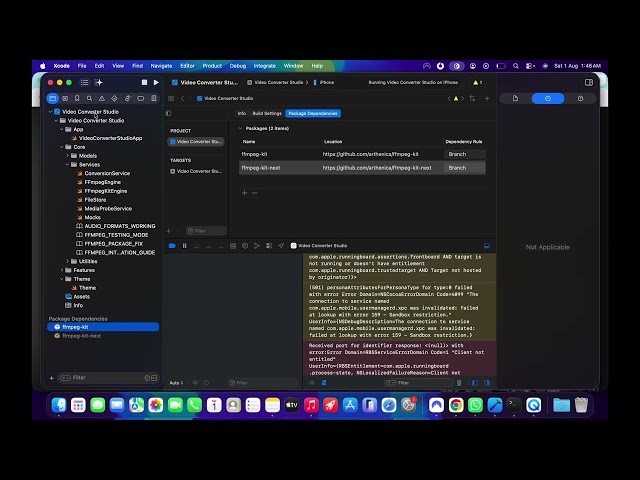Click the yellow warning indicator in activity bar

coord(477,82)
